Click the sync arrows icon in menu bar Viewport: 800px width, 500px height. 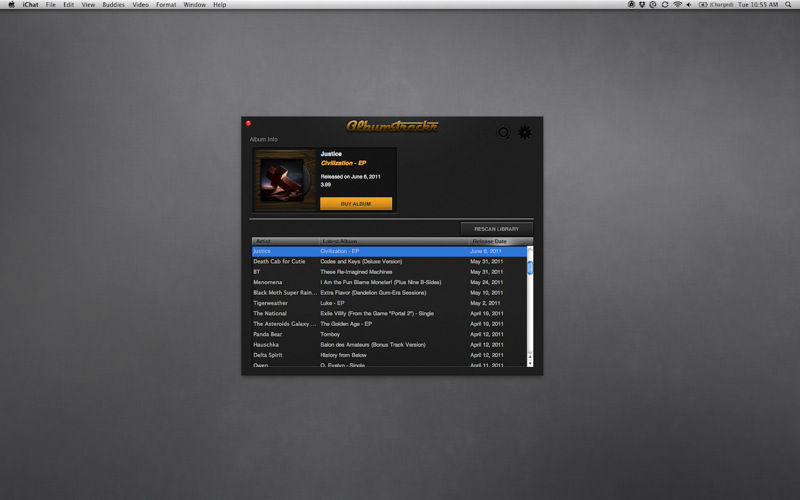coord(665,5)
